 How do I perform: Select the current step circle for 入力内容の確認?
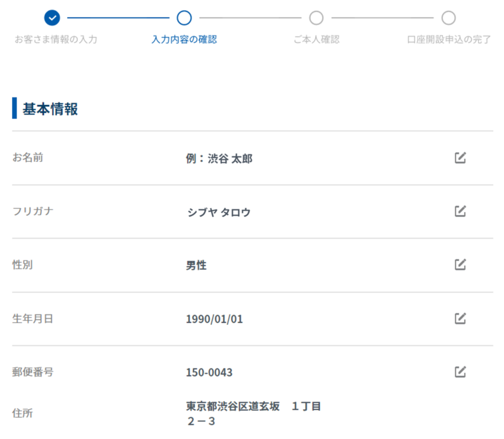pos(184,18)
